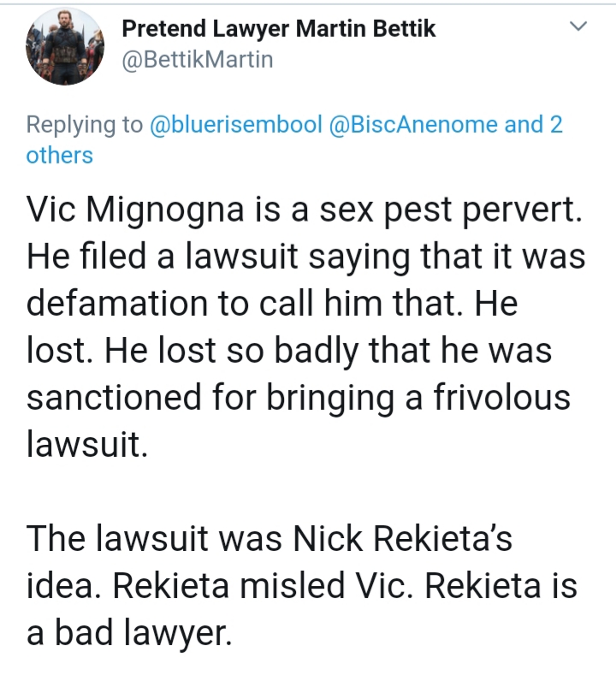Click the line 'He filed a lawsuit saying that it was'

(306, 257)
